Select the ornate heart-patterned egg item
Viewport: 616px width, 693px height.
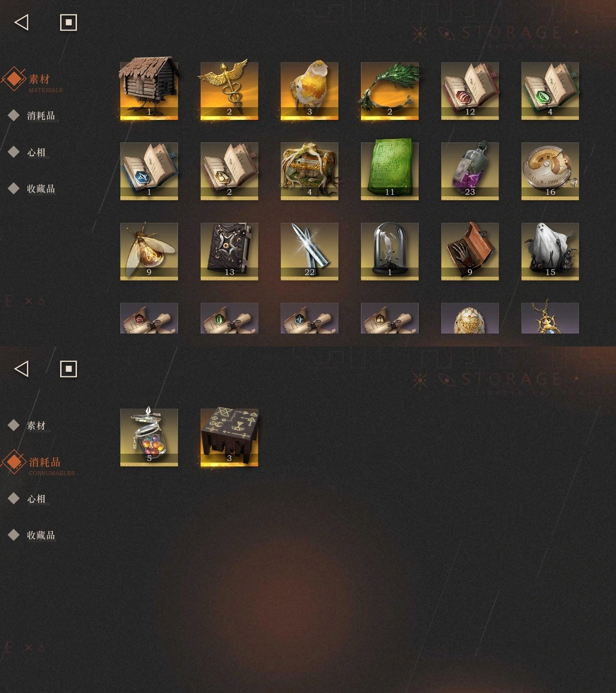(x=470, y=318)
